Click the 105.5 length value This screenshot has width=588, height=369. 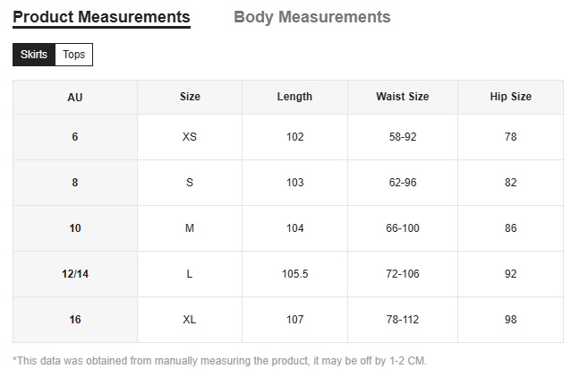(294, 274)
